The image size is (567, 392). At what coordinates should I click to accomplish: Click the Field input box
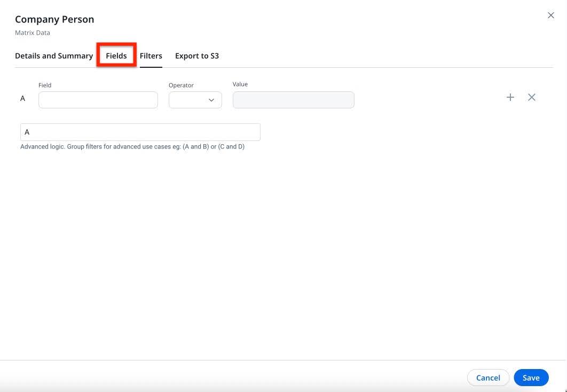[x=98, y=100]
